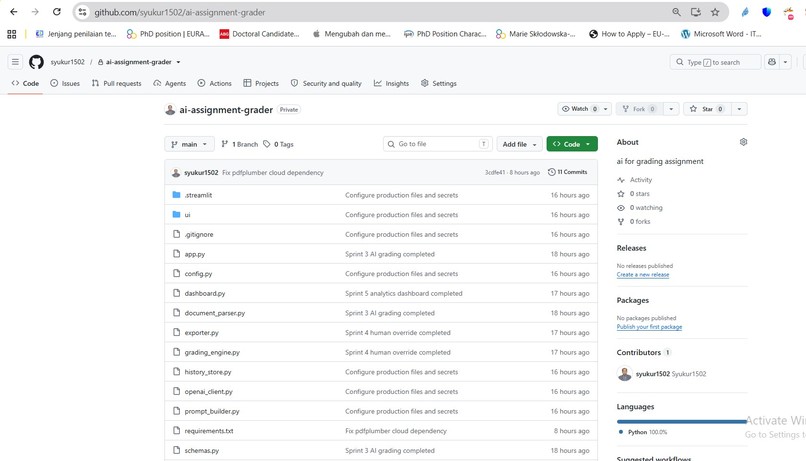Star the repository
Image resolution: width=806 pixels, height=461 pixels.
pos(707,109)
